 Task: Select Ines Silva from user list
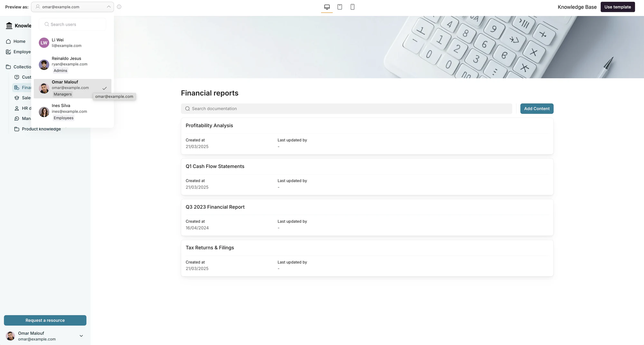tap(72, 112)
